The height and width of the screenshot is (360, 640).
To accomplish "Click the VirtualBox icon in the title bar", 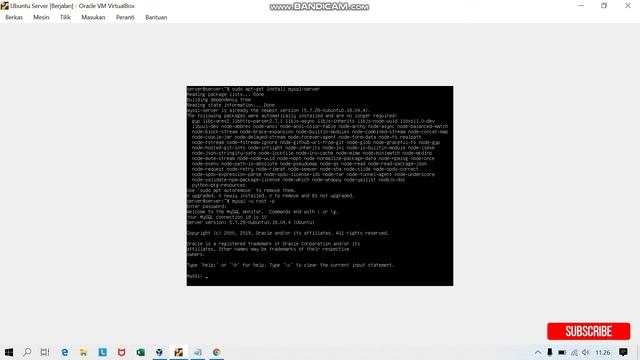I will pyautogui.click(x=4, y=6).
